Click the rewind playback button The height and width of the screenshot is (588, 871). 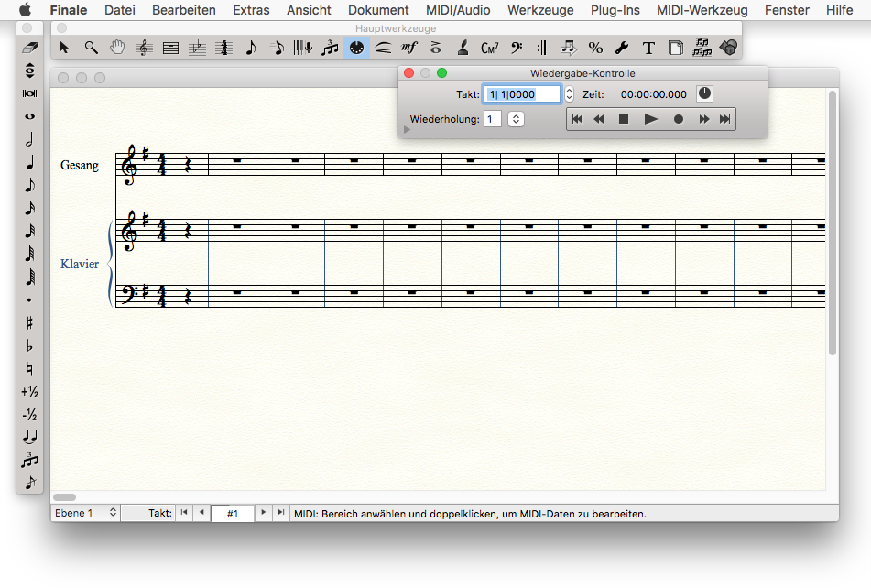pyautogui.click(x=599, y=119)
